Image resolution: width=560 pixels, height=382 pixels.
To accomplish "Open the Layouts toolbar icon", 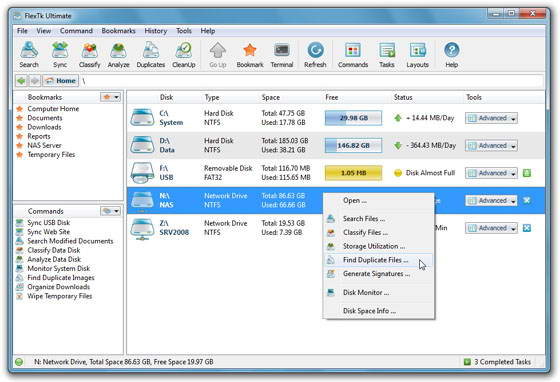I will 417,54.
